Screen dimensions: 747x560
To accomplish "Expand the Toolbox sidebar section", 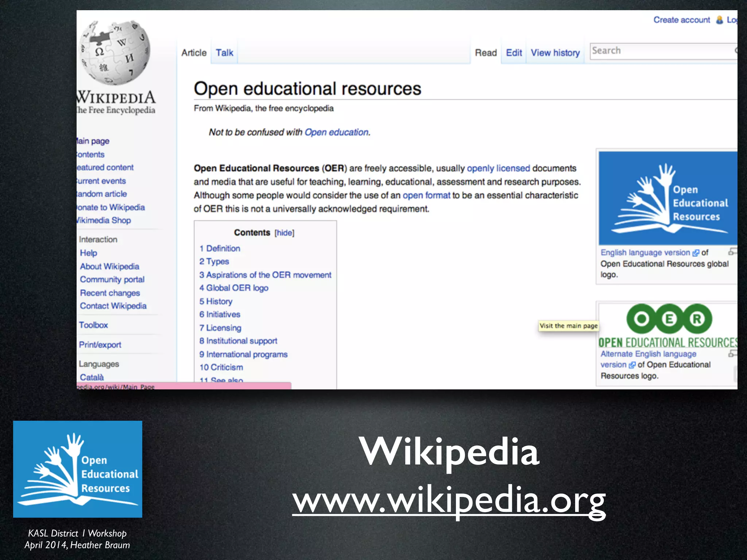I will point(93,325).
